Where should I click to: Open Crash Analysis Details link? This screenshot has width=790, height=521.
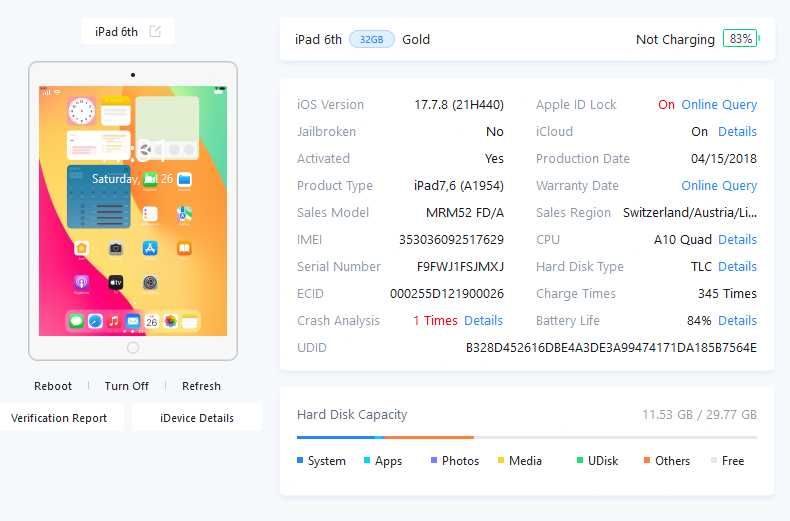tap(484, 320)
